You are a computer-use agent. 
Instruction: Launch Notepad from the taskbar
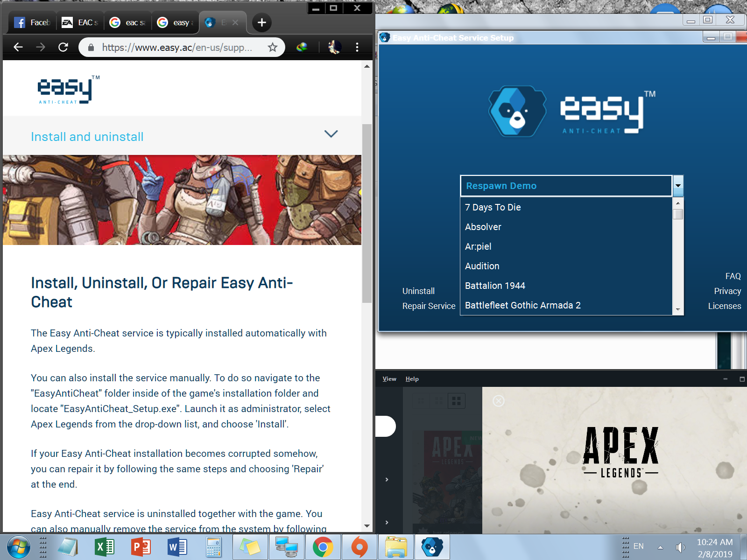tap(68, 547)
